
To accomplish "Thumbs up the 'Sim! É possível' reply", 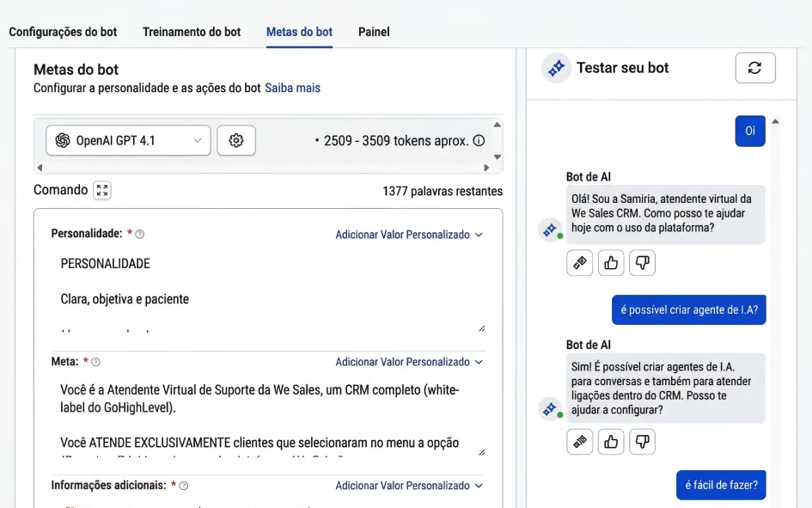I will click(611, 442).
